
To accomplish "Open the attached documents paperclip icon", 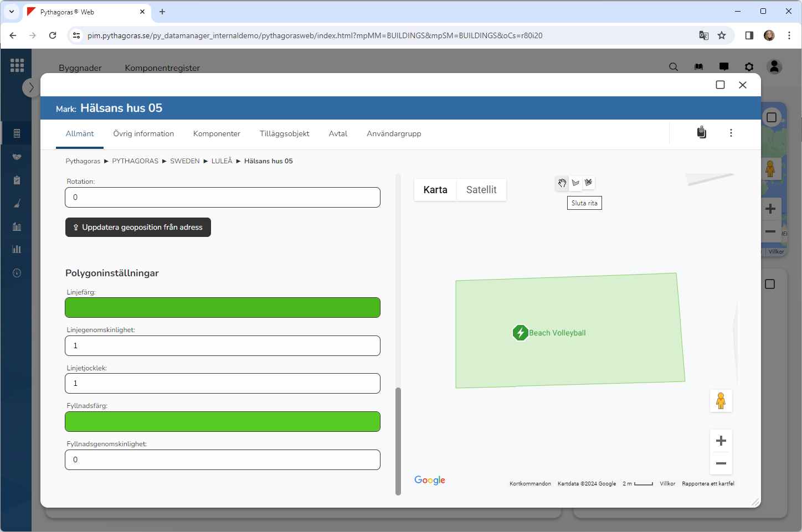I will click(x=701, y=133).
